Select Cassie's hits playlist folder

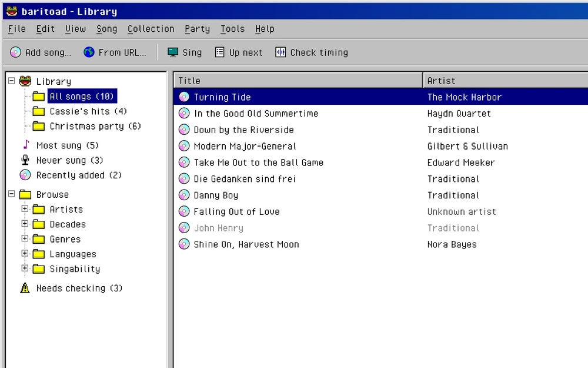coord(88,111)
